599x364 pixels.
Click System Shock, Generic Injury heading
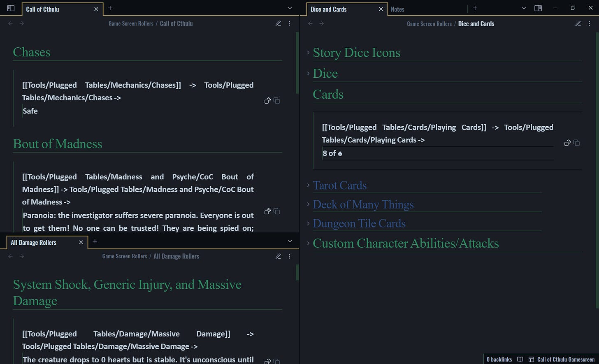click(x=127, y=292)
